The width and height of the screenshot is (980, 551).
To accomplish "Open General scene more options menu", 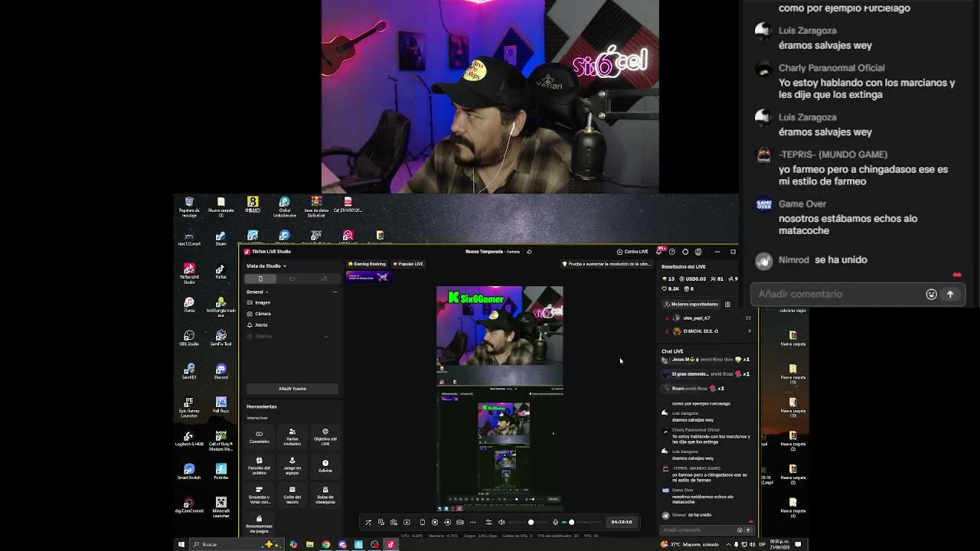I will (x=335, y=292).
